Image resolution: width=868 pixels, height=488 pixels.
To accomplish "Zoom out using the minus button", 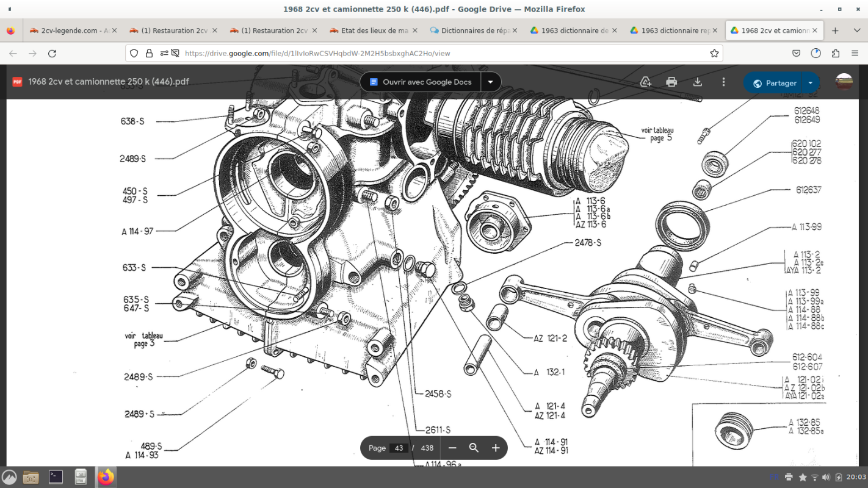I will coord(452,448).
